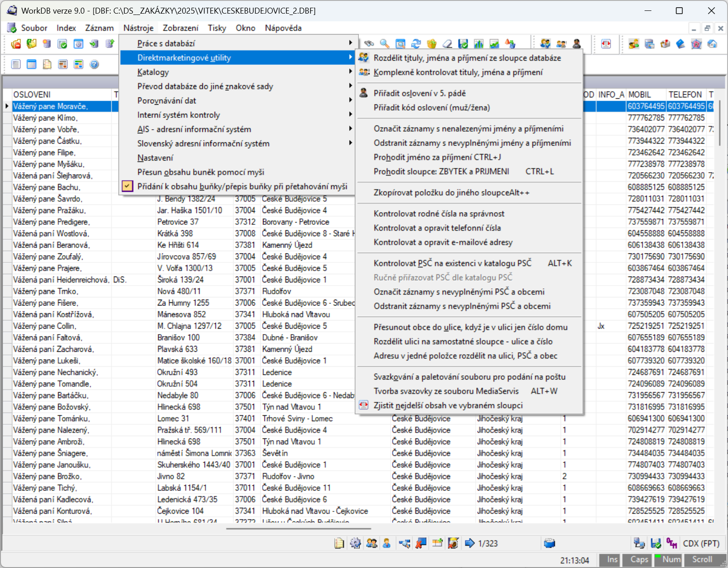
Task: Click the horizontal scrollbar thumb below the grid
Action: pos(298,528)
